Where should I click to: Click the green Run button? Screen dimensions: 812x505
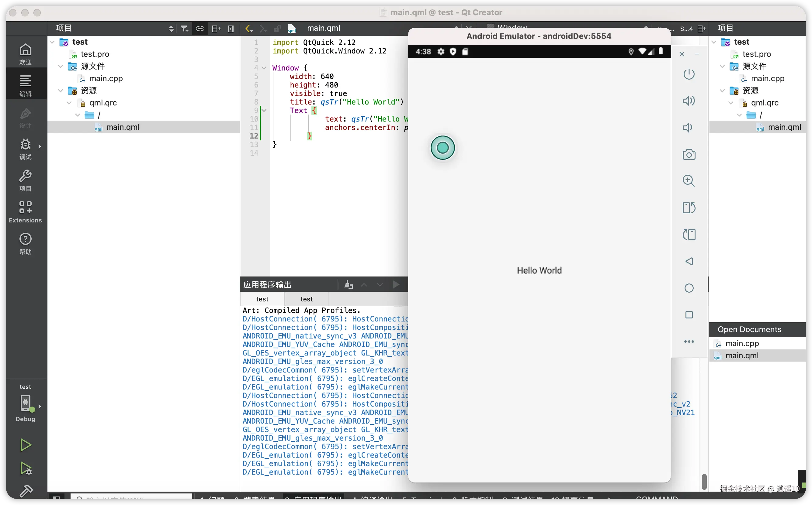point(26,445)
